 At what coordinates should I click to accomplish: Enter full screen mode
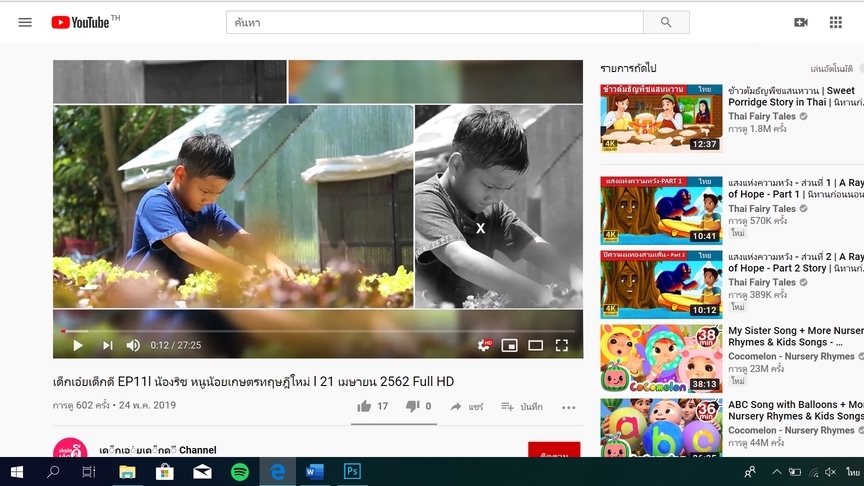561,345
